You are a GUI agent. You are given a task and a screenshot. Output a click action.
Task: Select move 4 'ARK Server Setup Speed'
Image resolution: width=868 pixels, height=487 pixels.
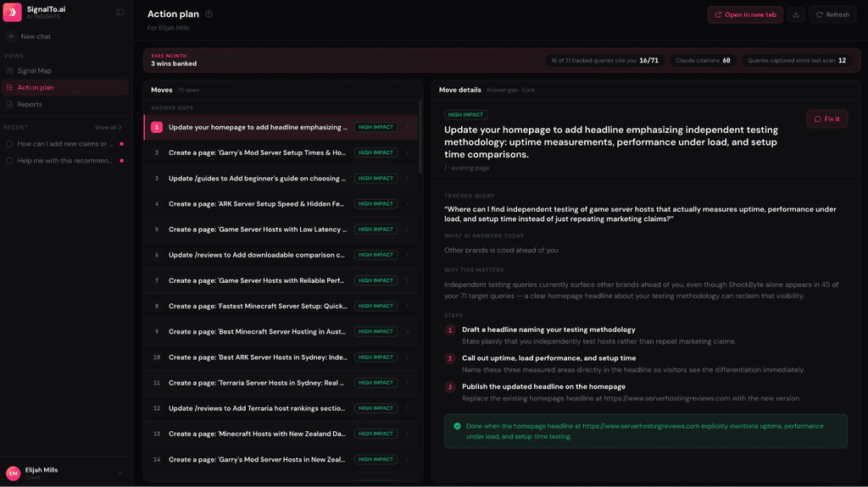[x=281, y=203]
